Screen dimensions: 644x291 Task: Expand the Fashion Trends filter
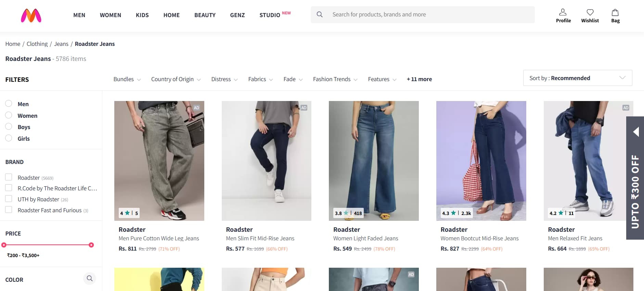pos(335,79)
